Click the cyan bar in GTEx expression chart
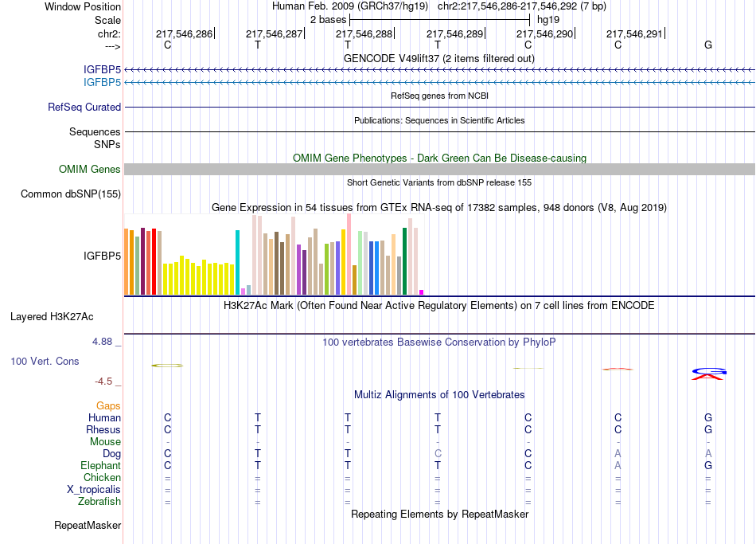The image size is (756, 544). (x=237, y=262)
